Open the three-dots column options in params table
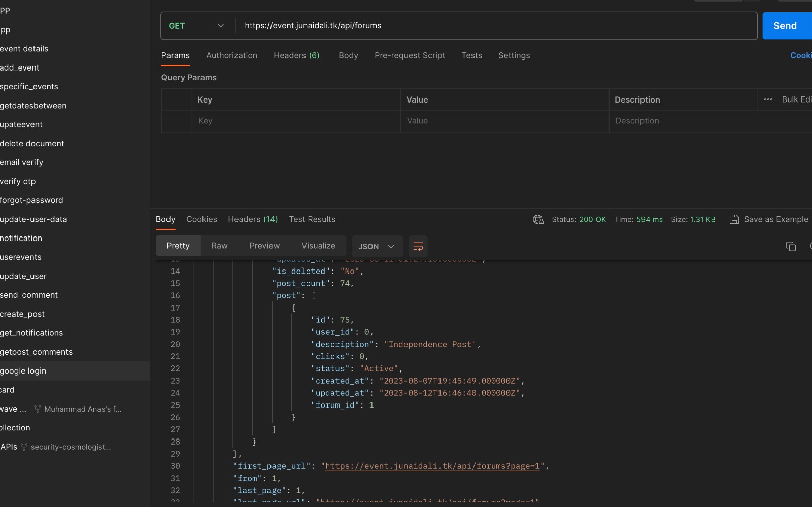The height and width of the screenshot is (507, 812). point(768,99)
